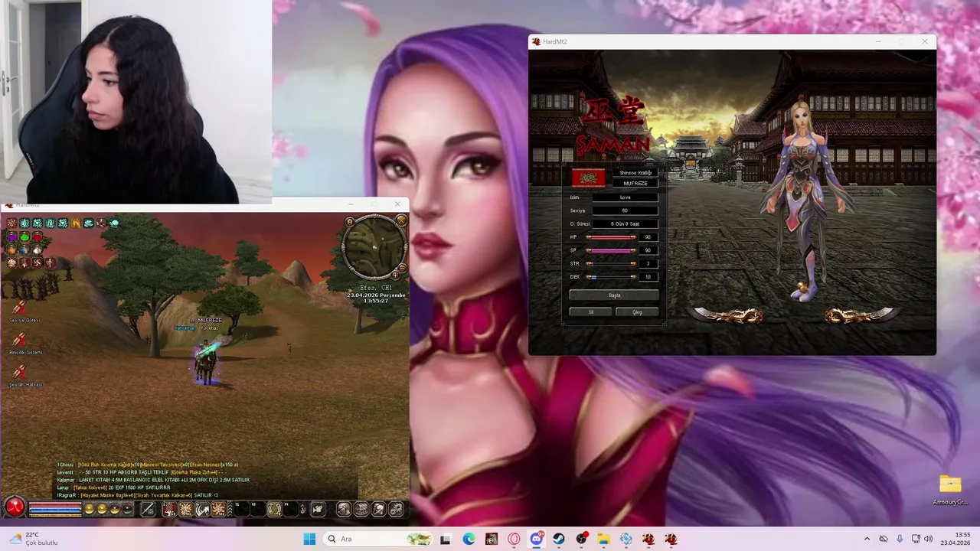This screenshot has height=551, width=980.
Task: Toggle camera view icon on game bar
Action: point(318,509)
